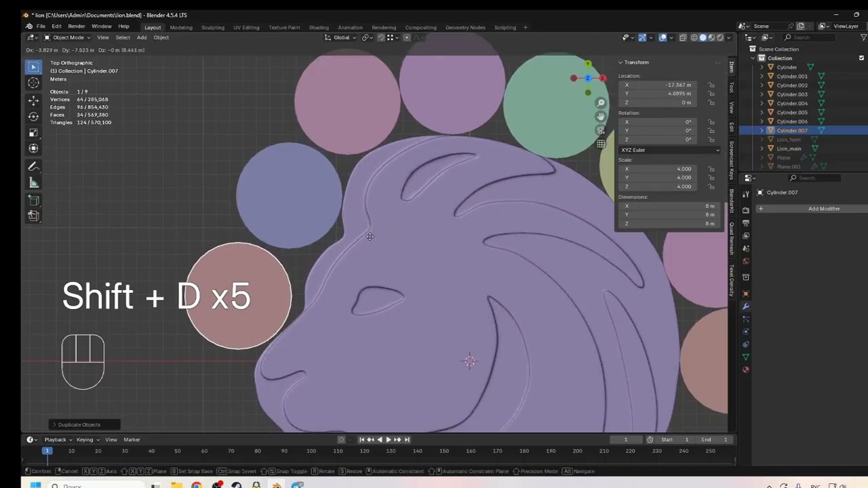Collapse the Transform panel
Viewport: 868px width, 488px height.
pos(620,62)
